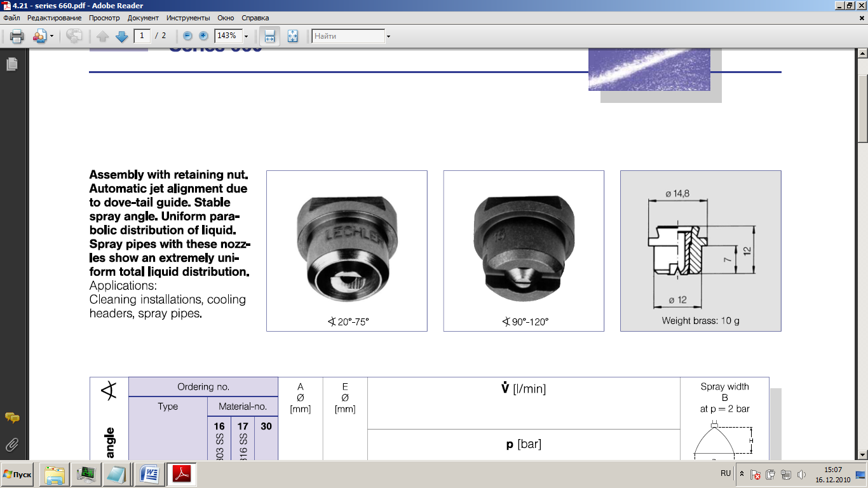Zoom in with the plus button
868x488 pixels.
203,36
